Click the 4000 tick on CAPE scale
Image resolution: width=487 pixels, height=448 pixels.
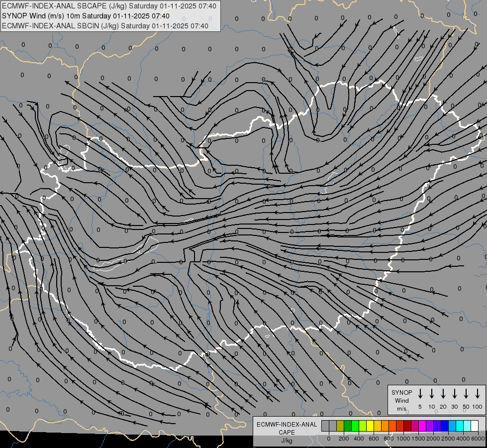[x=463, y=439]
